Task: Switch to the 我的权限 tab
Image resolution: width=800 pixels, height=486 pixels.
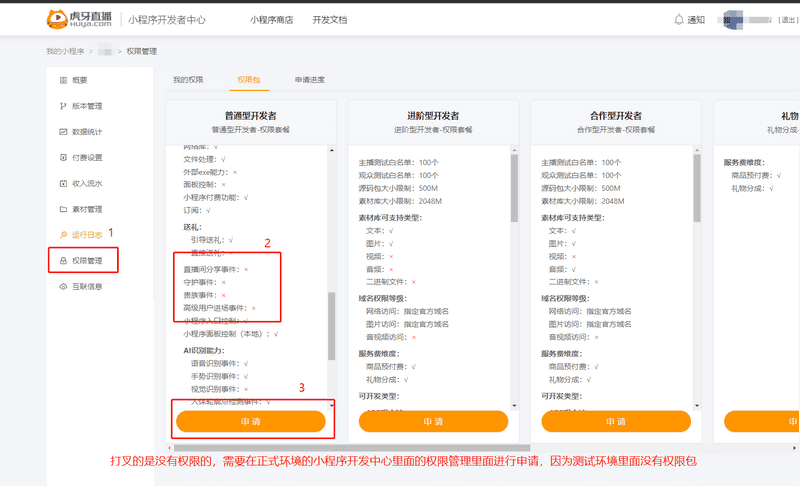Action: point(188,80)
